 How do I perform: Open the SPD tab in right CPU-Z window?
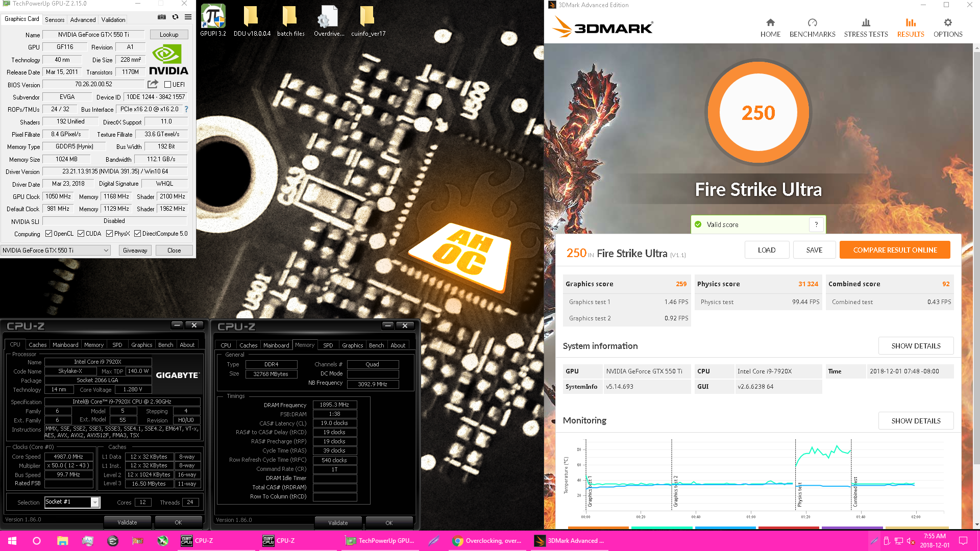(x=328, y=345)
